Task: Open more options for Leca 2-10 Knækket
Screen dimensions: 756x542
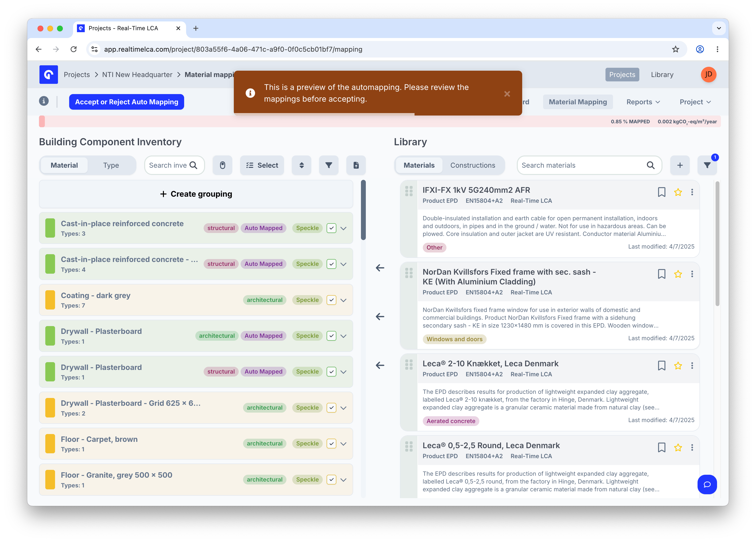Action: [x=692, y=366]
